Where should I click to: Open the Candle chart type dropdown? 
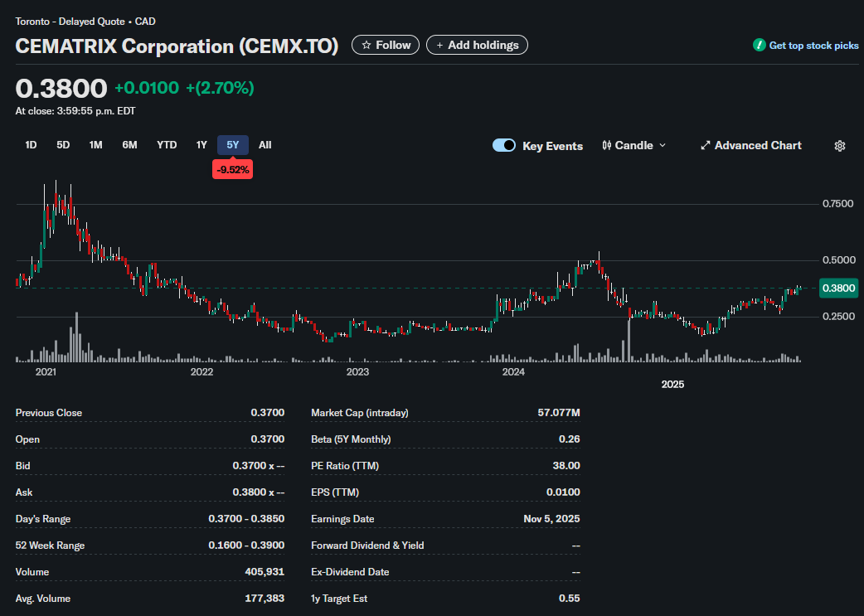(634, 145)
